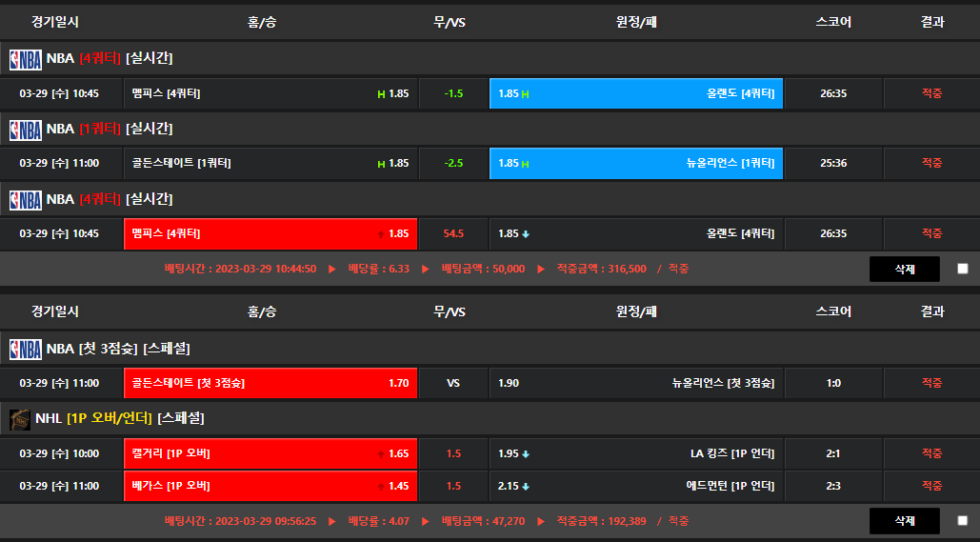Pick the LA 킹즈 [1P 언더] cell
The width and height of the screenshot is (980, 542).
(635, 453)
